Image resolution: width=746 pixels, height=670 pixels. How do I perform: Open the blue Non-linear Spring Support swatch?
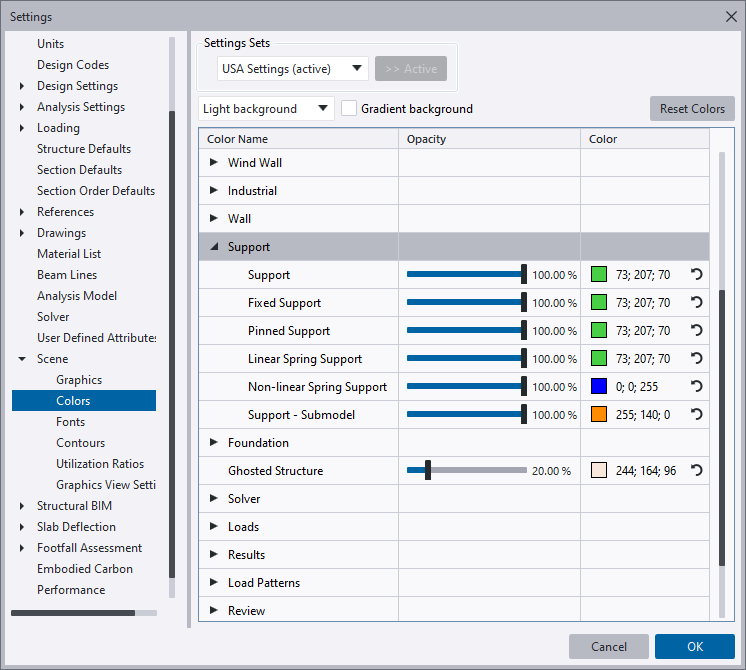599,386
